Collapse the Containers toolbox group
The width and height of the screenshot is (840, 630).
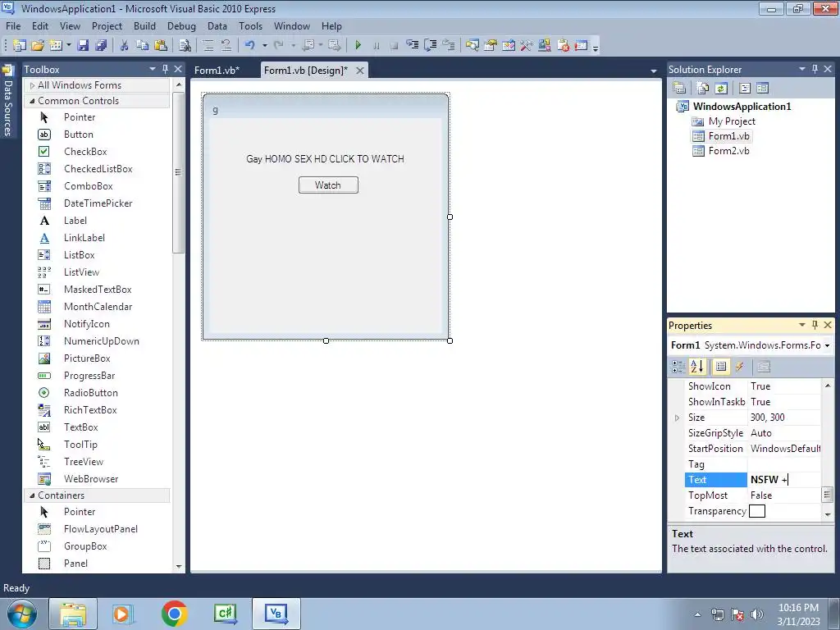32,495
